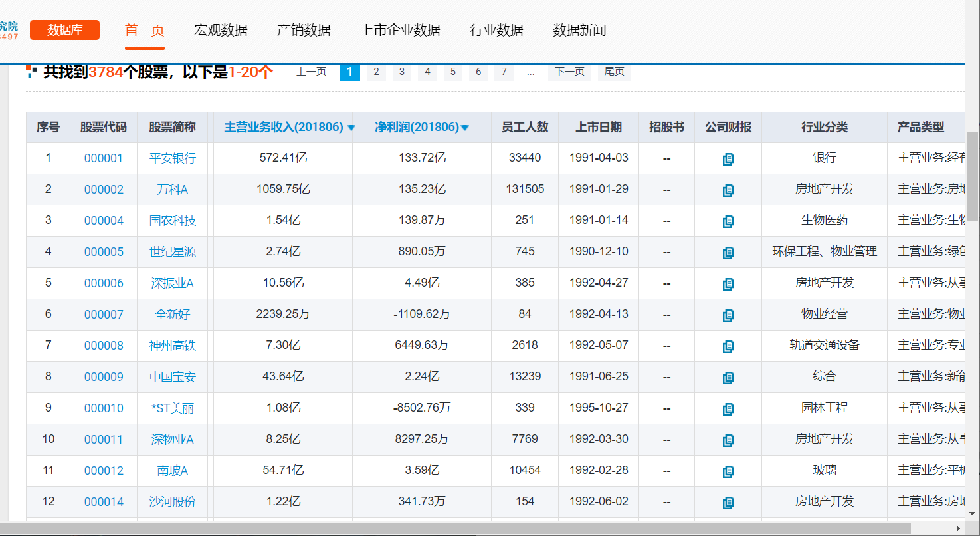Open financial report icon for 国农科技
The width and height of the screenshot is (980, 536).
728,221
